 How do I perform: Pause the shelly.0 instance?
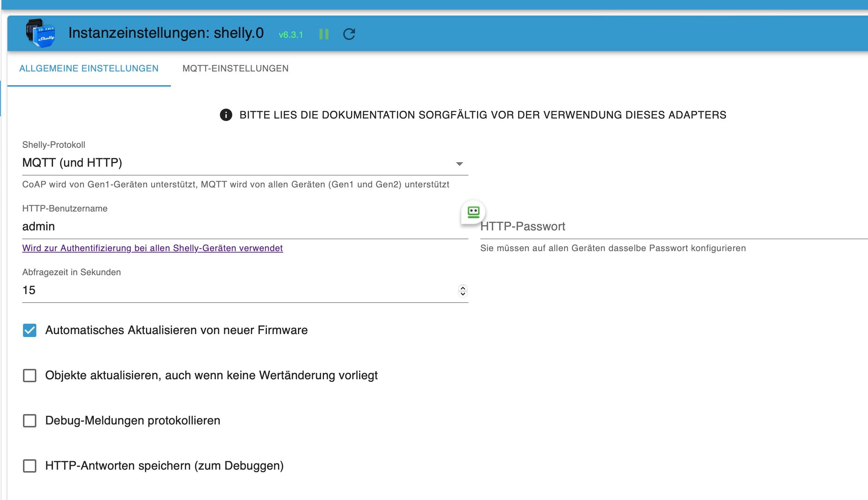click(324, 34)
